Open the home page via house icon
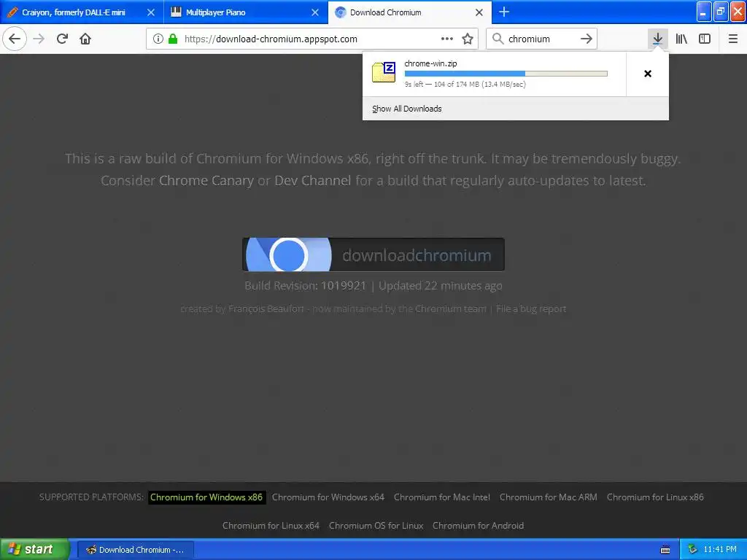 (85, 39)
